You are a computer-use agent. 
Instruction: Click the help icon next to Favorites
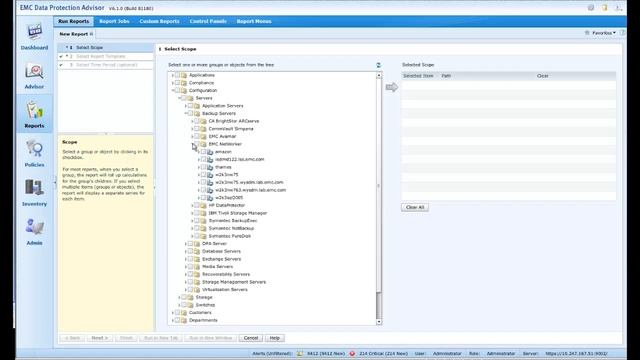(x=622, y=33)
